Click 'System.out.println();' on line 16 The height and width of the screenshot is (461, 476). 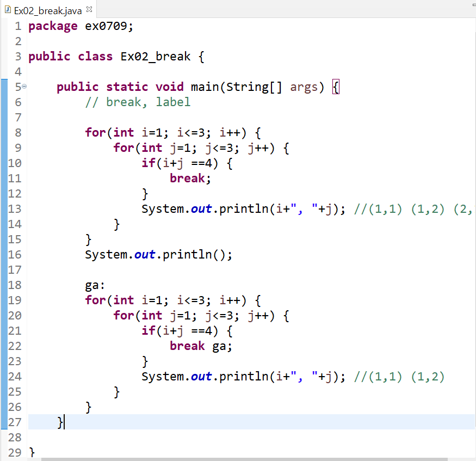pos(158,255)
